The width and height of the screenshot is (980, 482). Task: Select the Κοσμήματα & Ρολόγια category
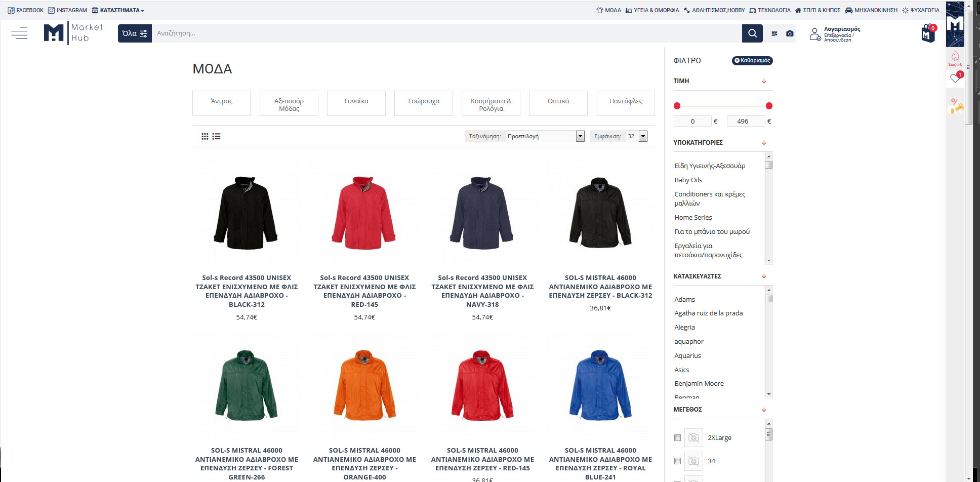coord(491,103)
